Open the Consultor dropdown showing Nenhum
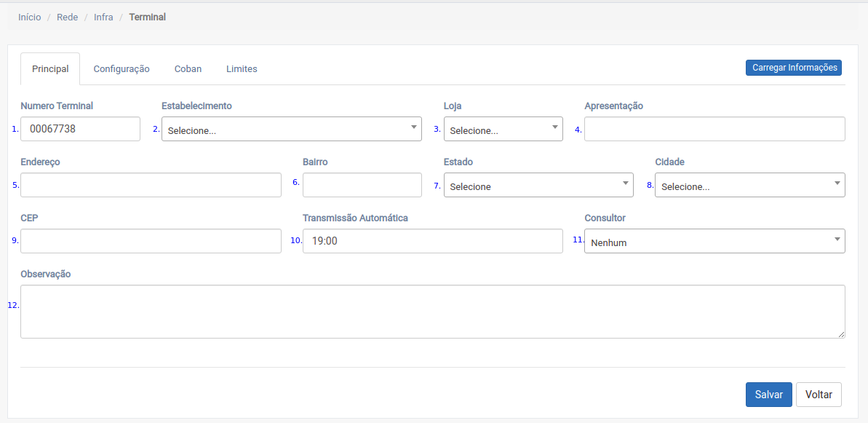 pos(714,242)
